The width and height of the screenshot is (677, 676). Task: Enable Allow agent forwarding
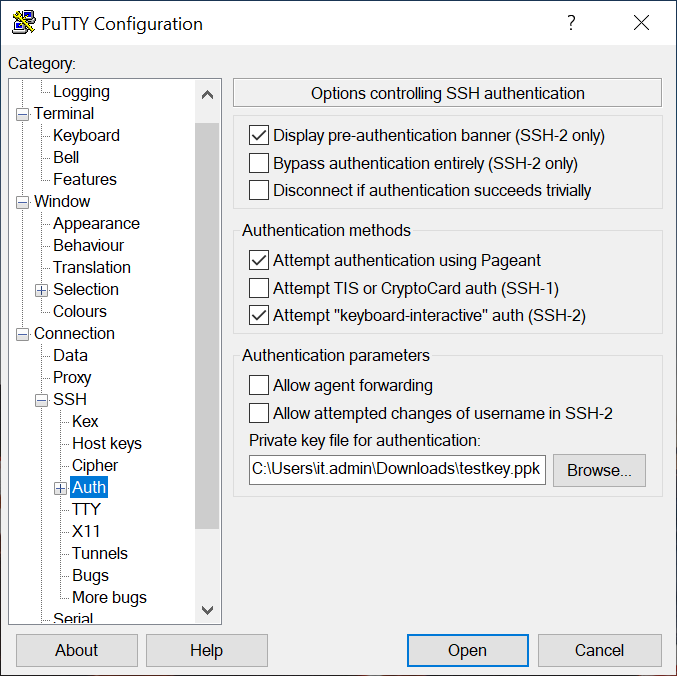coord(259,385)
